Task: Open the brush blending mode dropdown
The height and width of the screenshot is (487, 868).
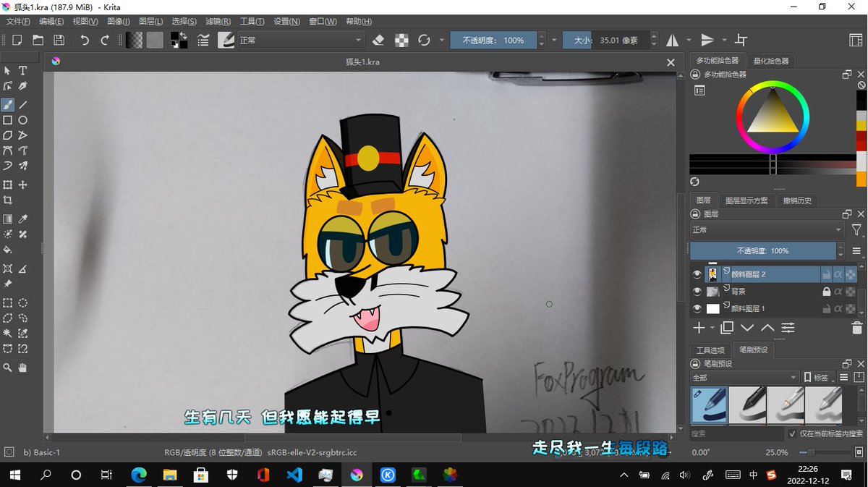Action: [x=300, y=41]
